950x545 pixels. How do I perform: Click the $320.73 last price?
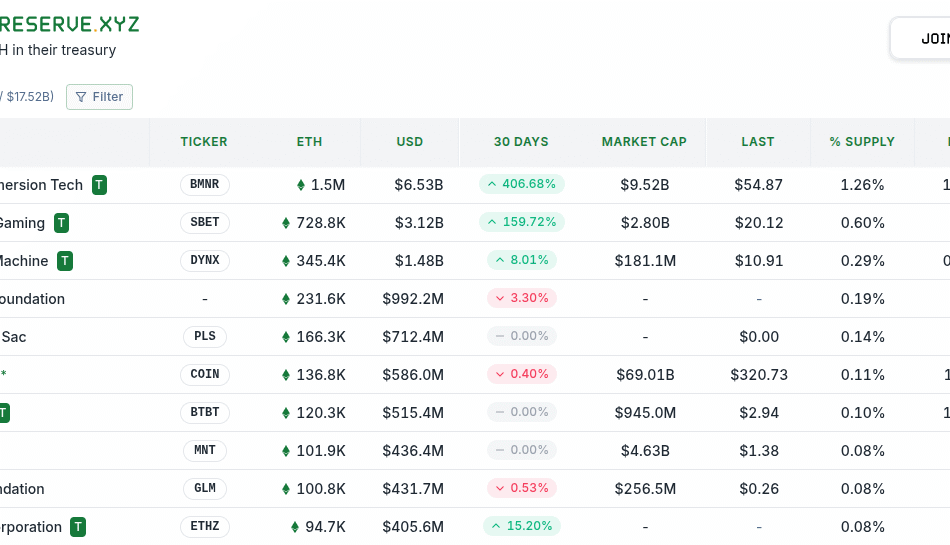759,375
